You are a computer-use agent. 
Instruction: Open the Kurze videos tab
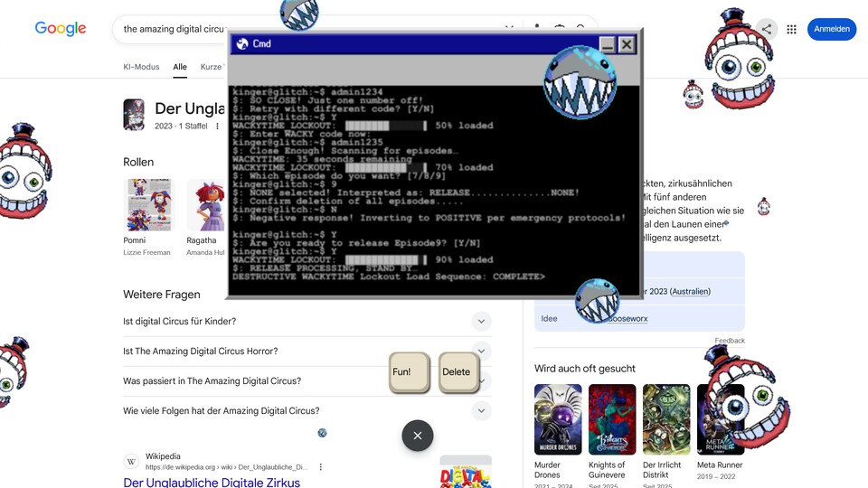tap(212, 67)
